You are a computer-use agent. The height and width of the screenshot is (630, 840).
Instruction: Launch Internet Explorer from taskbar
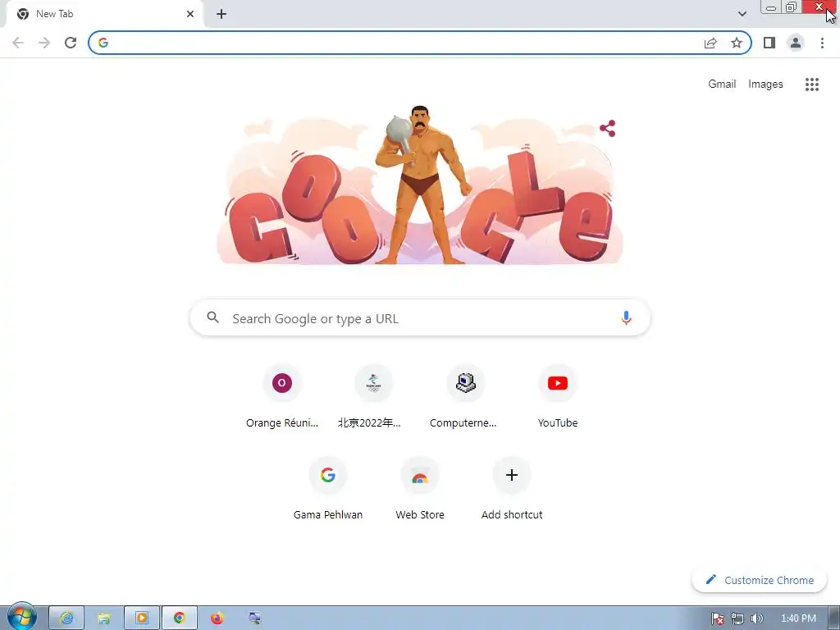pyautogui.click(x=66, y=619)
